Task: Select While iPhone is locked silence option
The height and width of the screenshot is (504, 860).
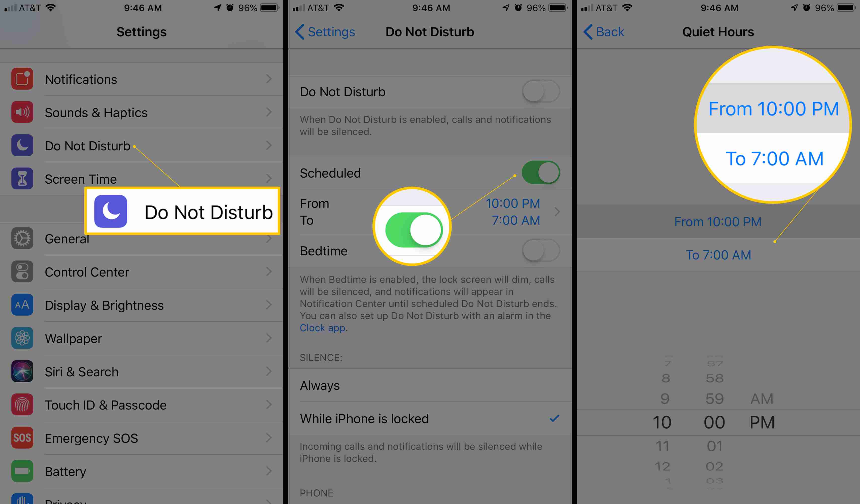Action: click(x=429, y=418)
